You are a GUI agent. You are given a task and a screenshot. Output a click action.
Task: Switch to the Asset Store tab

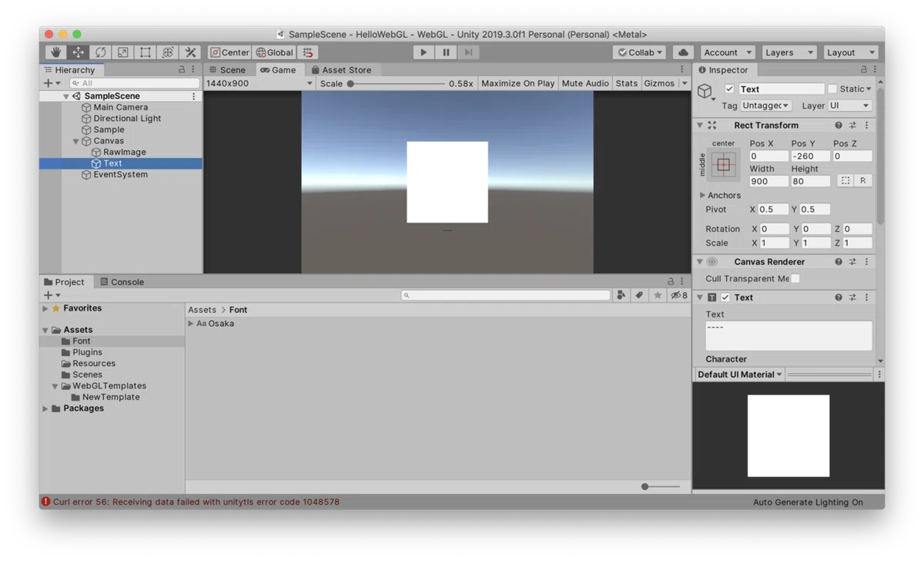[340, 70]
